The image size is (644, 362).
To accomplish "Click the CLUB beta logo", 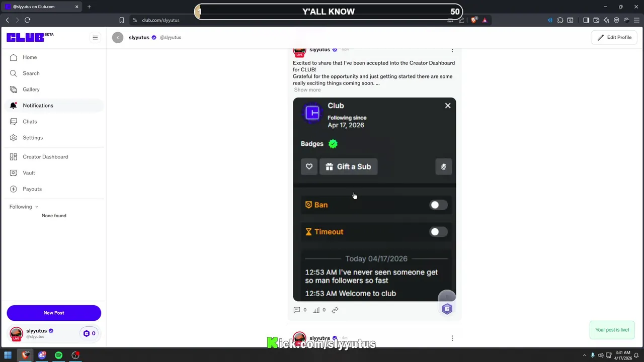I will (x=30, y=37).
